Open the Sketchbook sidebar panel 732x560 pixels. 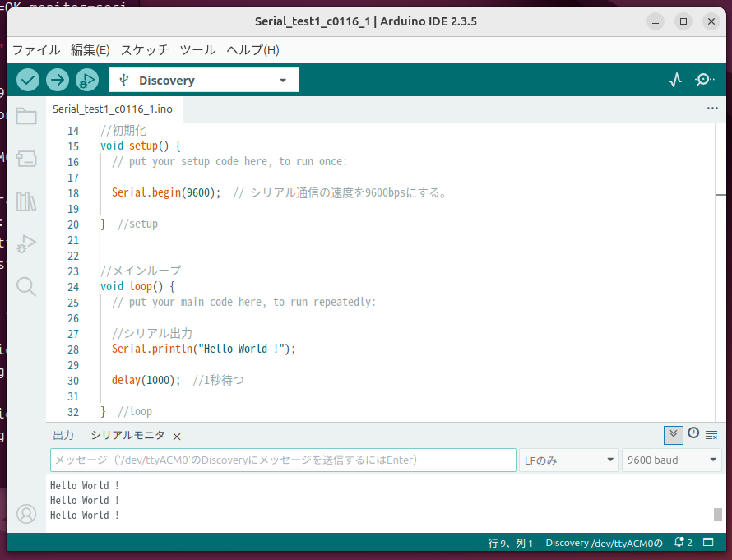[25, 116]
